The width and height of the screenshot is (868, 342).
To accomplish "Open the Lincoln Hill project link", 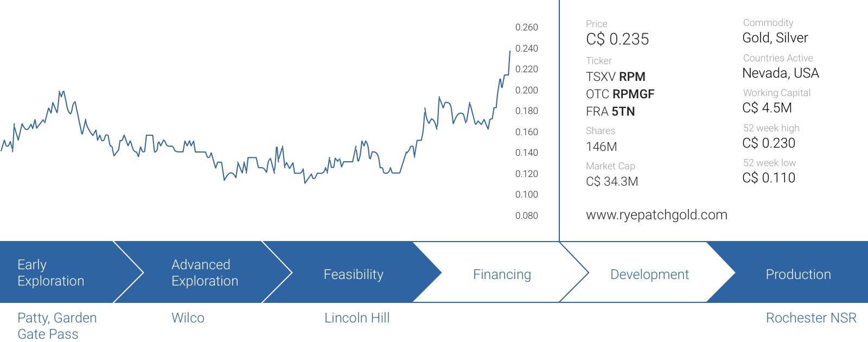I will click(x=357, y=318).
